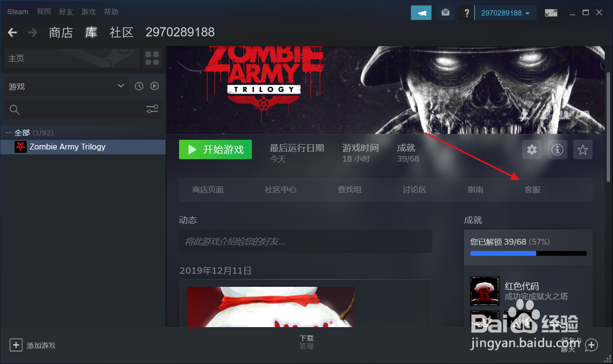Open the 帮助 menu
The image size is (613, 364).
pos(111,12)
